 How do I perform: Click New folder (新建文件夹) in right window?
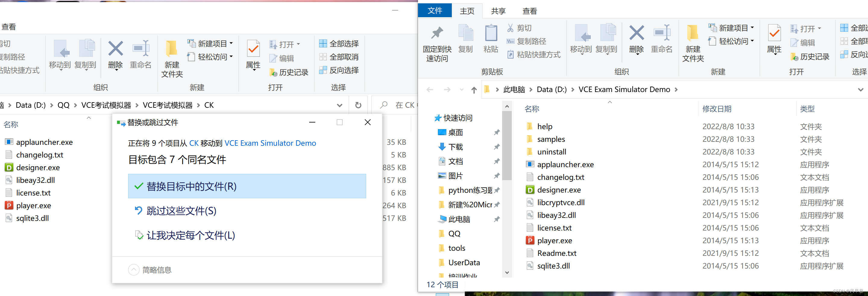click(693, 43)
